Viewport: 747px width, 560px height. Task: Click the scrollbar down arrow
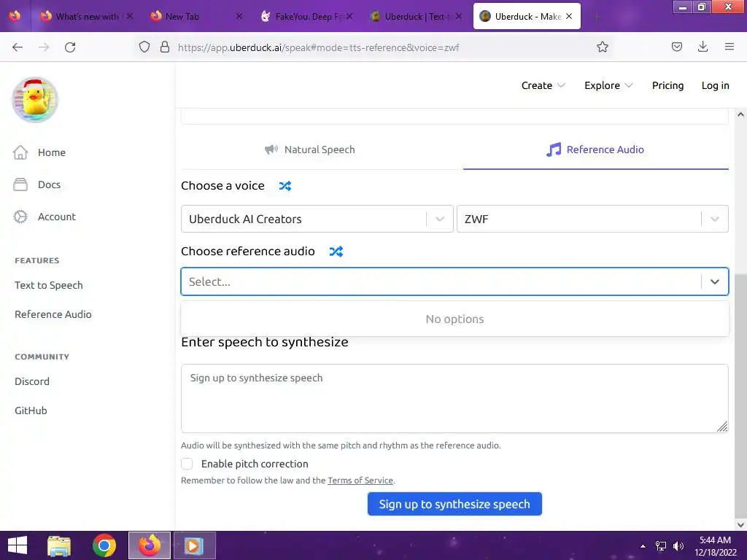pyautogui.click(x=740, y=524)
